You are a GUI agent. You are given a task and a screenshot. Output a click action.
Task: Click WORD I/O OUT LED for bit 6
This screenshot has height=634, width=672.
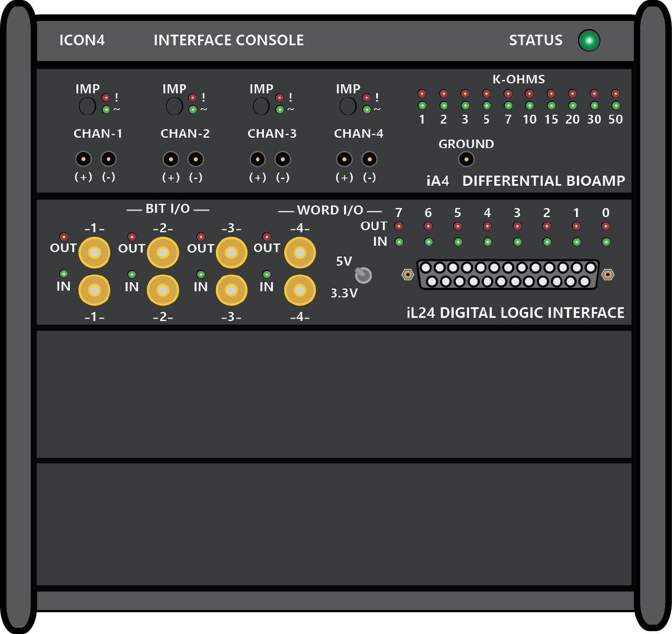(428, 226)
